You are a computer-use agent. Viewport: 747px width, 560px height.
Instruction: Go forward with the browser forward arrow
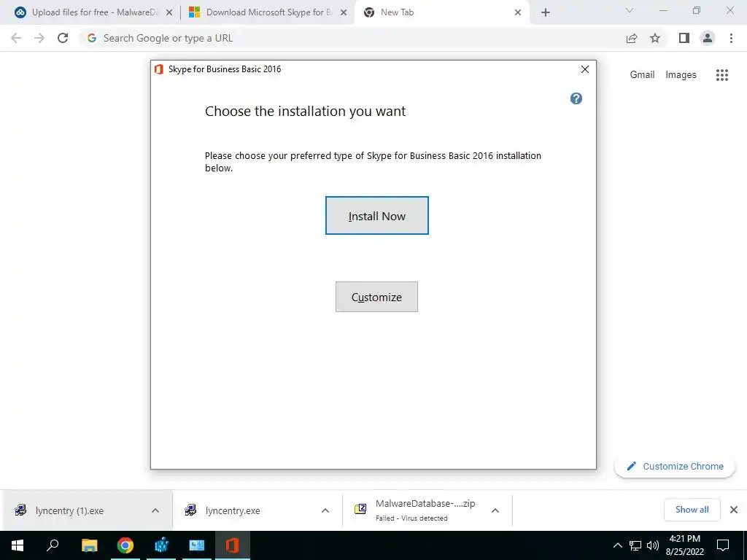coord(39,38)
